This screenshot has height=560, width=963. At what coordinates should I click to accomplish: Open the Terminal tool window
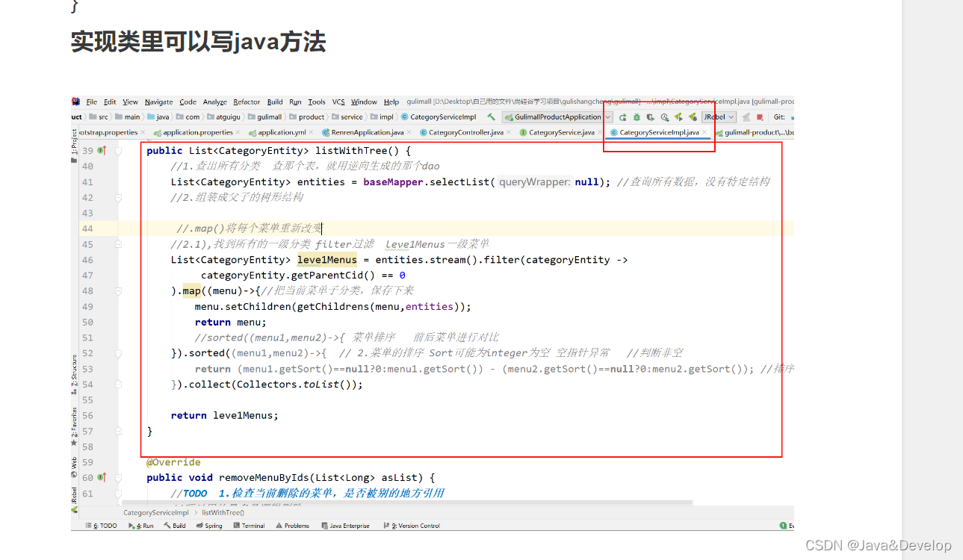[249, 526]
